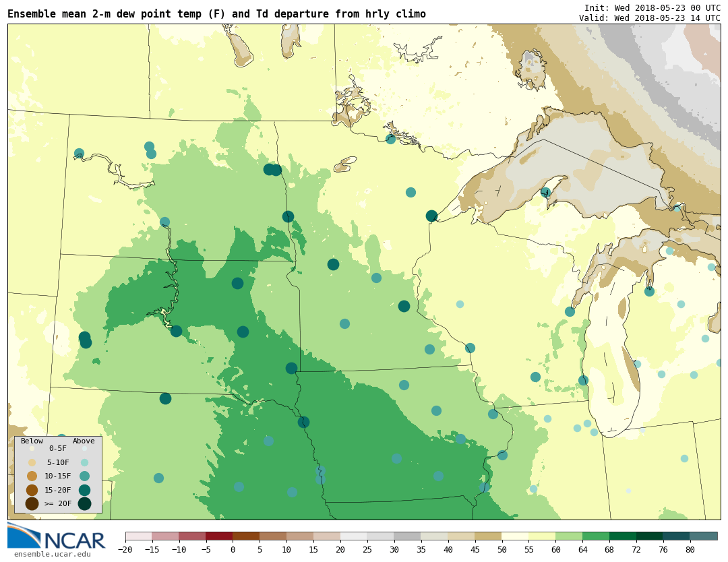Click the station dot on the Keweenaw Peninsula
The width and height of the screenshot is (728, 562).
(x=545, y=192)
